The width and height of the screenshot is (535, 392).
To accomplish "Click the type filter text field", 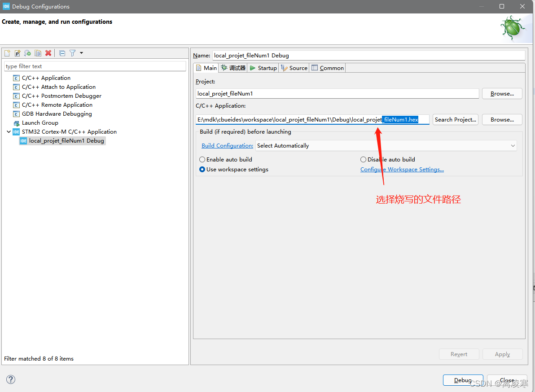I will (x=95, y=66).
